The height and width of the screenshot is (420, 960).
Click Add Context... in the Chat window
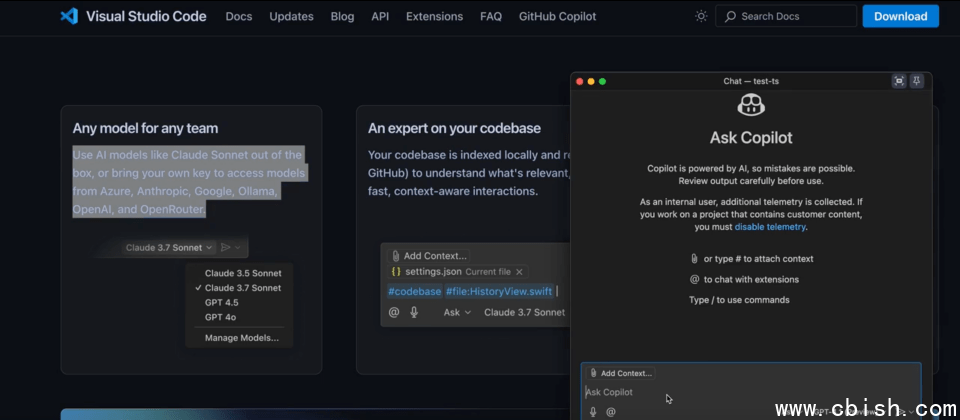point(620,373)
